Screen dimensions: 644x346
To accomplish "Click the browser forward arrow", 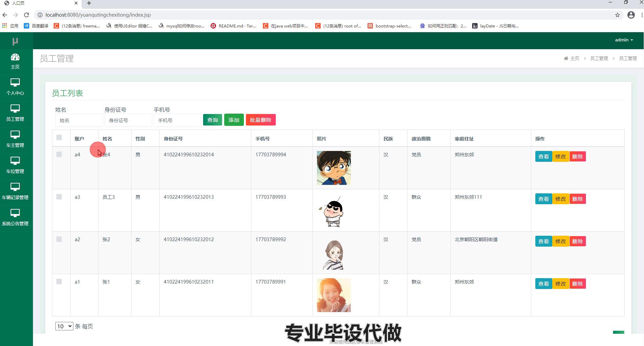I will coord(16,15).
